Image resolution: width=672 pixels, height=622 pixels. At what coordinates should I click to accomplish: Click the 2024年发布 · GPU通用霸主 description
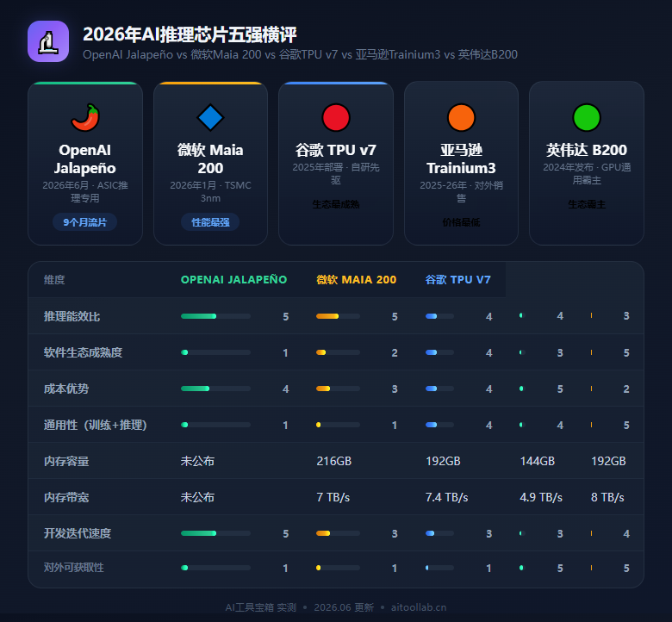(587, 174)
